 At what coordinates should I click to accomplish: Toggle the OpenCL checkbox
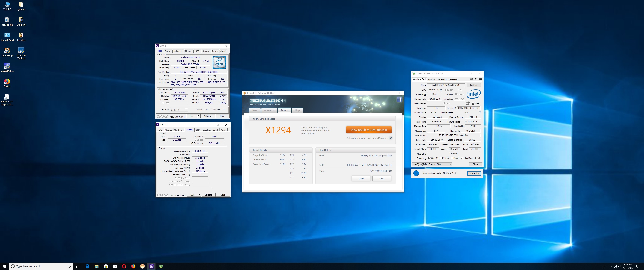point(429,158)
